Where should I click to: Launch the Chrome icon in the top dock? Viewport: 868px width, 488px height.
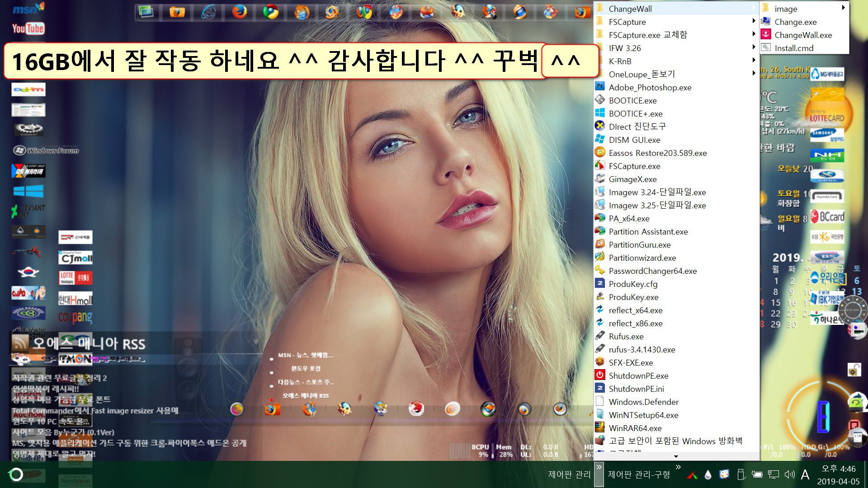click(271, 12)
